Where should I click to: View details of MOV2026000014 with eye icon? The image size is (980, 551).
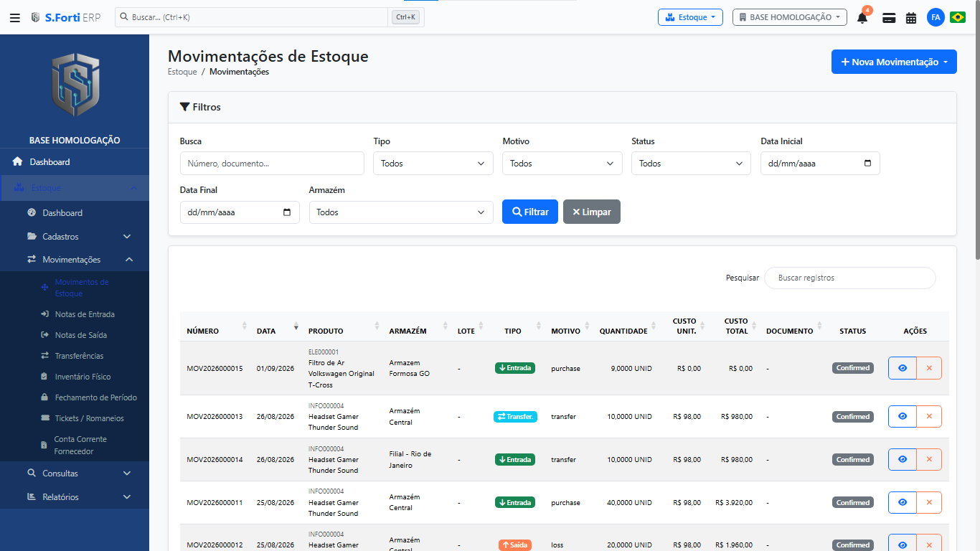903,459
